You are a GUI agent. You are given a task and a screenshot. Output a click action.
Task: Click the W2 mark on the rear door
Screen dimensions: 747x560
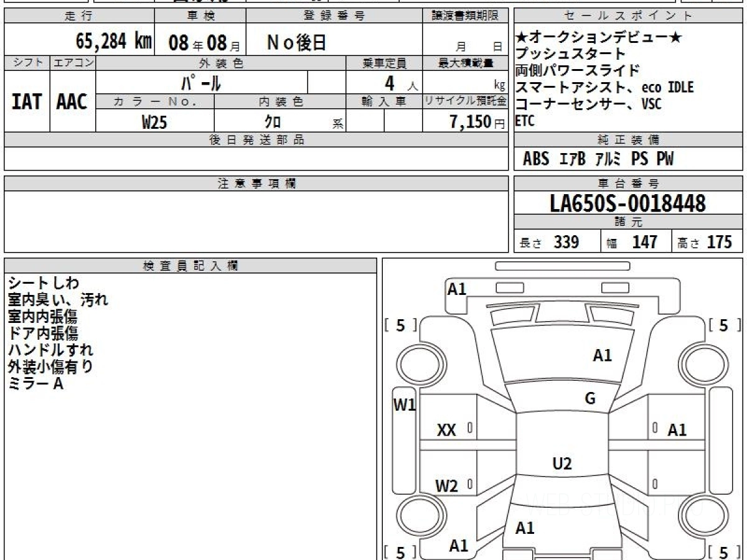click(446, 486)
